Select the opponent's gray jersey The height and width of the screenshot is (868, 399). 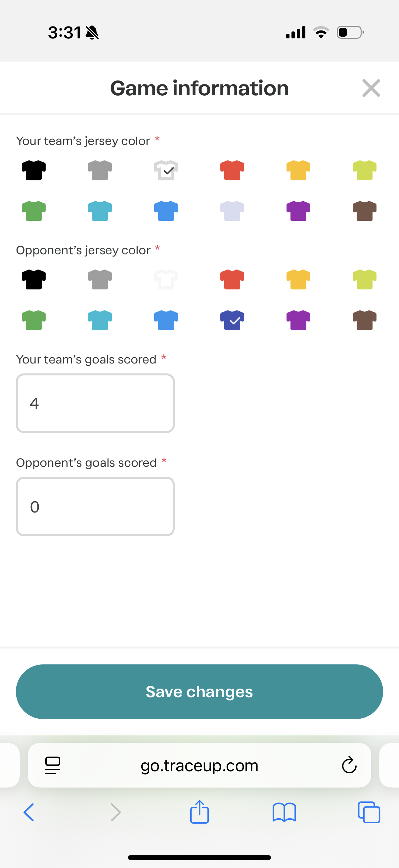[100, 279]
